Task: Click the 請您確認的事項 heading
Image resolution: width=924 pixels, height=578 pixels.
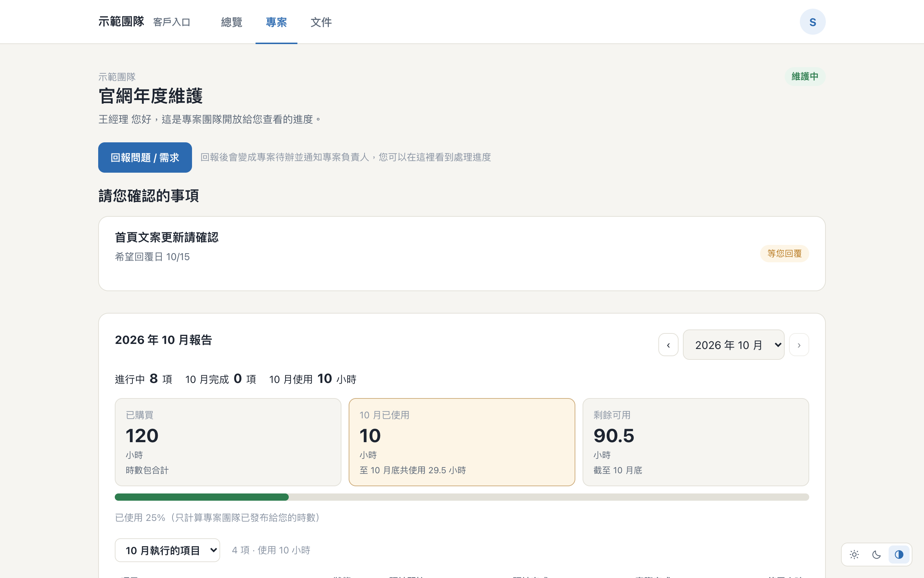Action: point(149,196)
